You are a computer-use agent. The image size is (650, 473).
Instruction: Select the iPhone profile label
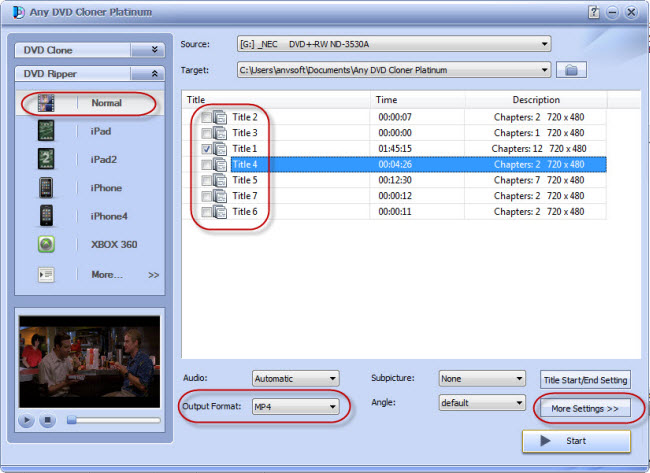[106, 188]
